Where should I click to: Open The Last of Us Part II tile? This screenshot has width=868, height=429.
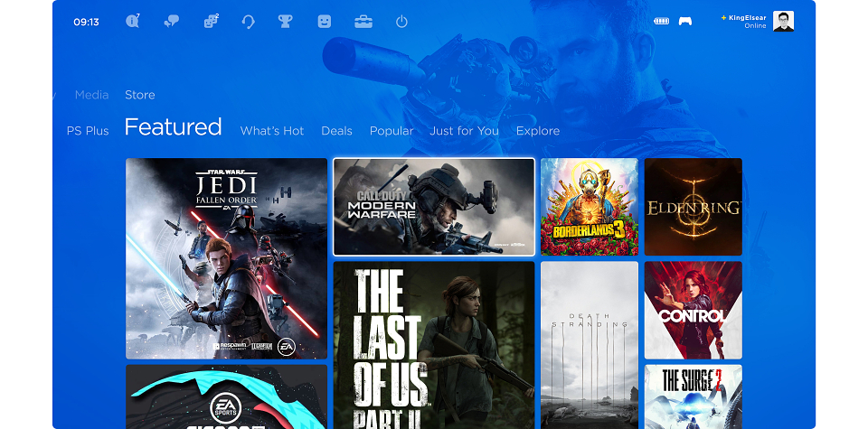pos(434,345)
